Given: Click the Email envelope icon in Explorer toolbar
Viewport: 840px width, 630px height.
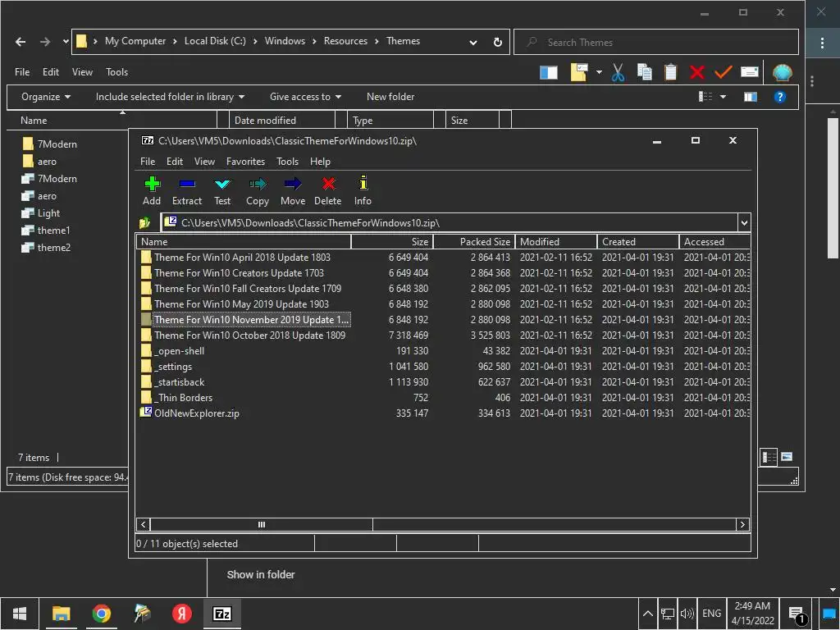Looking at the screenshot, I should 750,72.
